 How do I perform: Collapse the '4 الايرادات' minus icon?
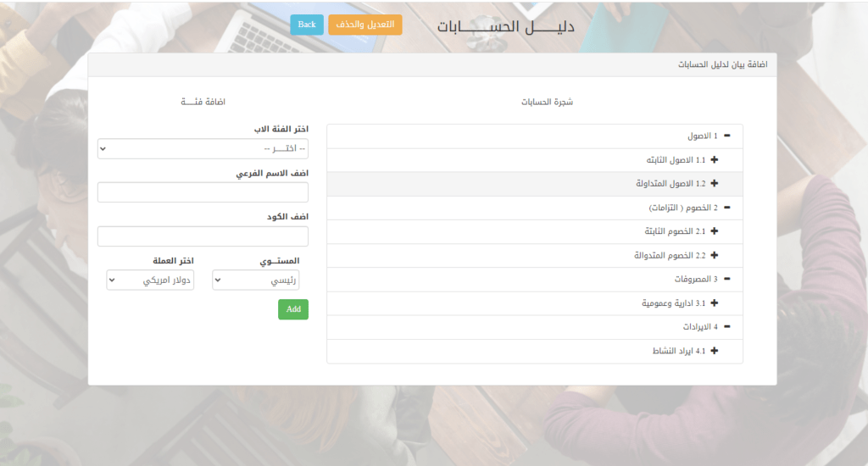coord(726,326)
